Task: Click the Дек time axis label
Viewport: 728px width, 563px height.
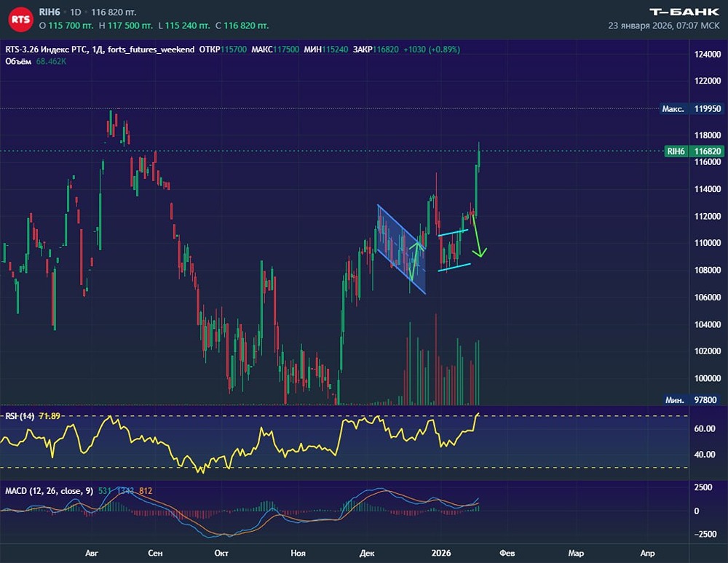Action: pyautogui.click(x=367, y=554)
